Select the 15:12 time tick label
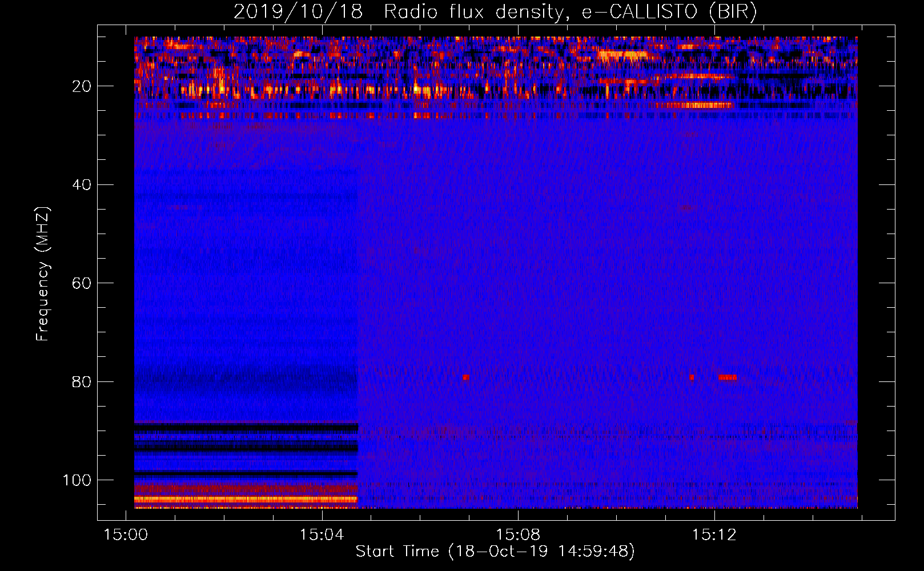924x571 pixels. pos(714,535)
